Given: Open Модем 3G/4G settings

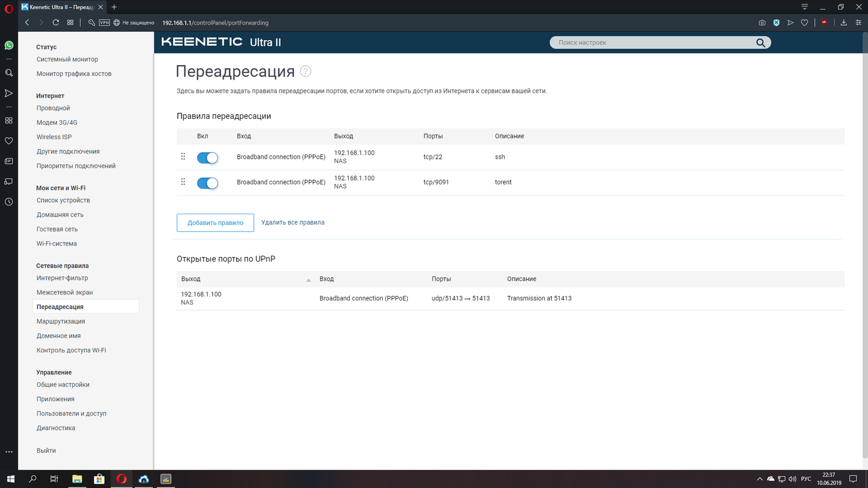Looking at the screenshot, I should [x=57, y=123].
